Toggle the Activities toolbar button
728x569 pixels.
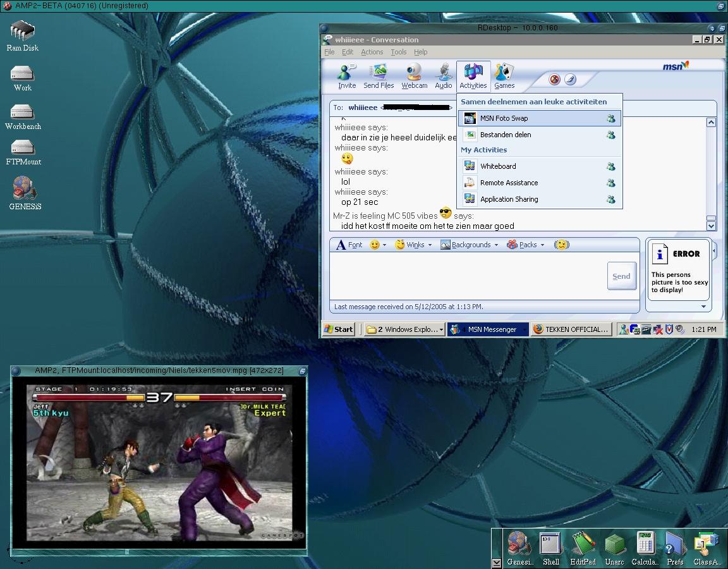point(473,76)
